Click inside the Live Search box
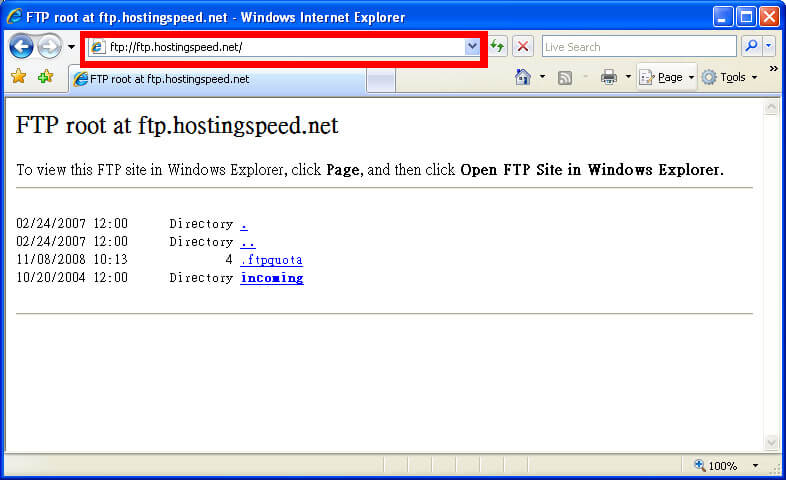The height and width of the screenshot is (480, 786). click(639, 47)
